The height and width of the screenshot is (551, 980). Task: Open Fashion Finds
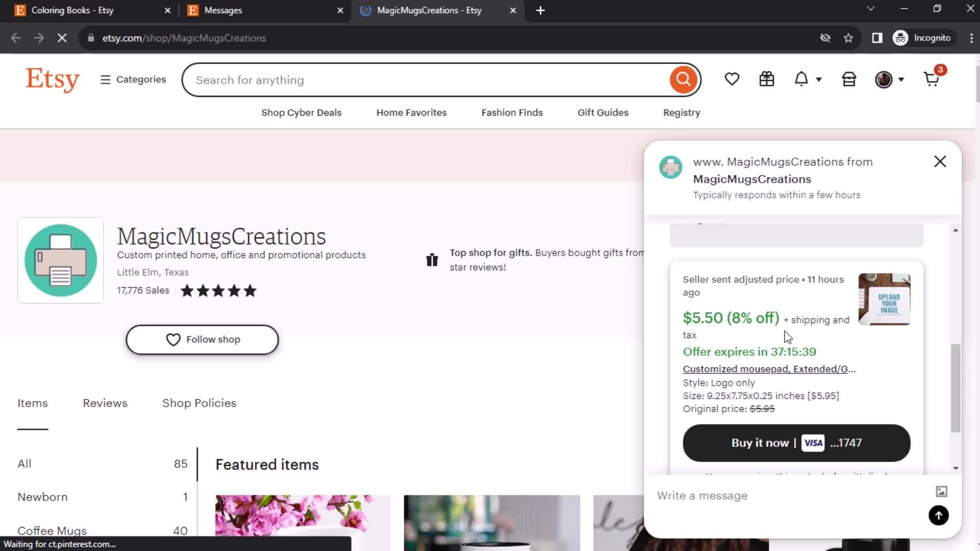pyautogui.click(x=512, y=113)
